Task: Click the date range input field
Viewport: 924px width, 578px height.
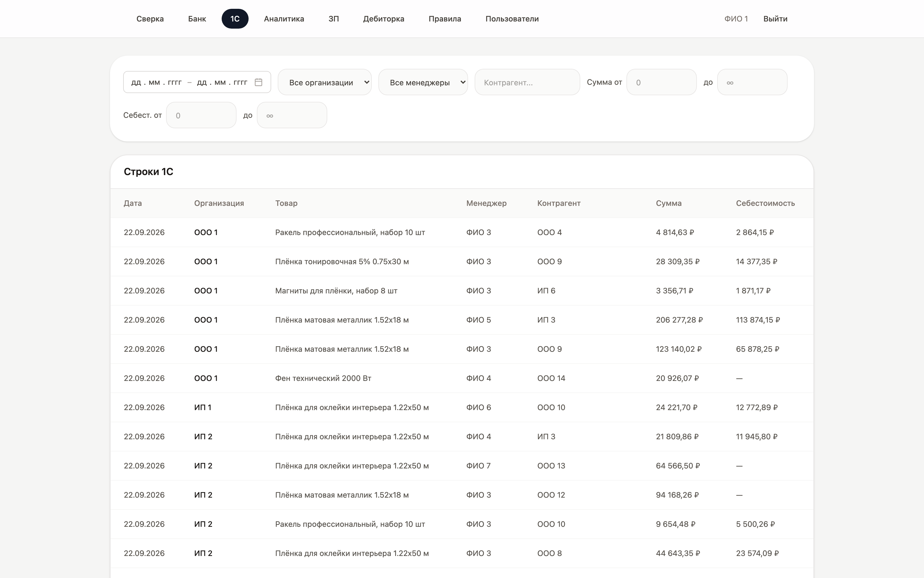Action: [x=197, y=82]
